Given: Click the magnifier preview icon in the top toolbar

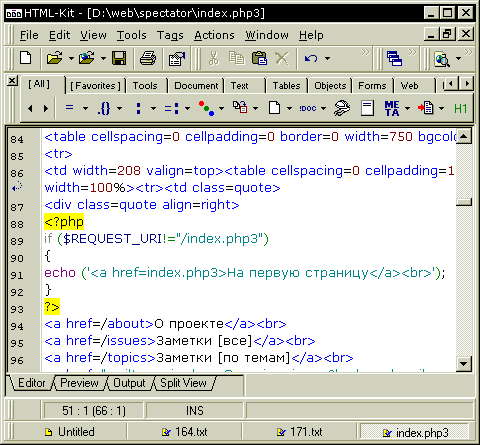Looking at the screenshot, I should coord(442,59).
